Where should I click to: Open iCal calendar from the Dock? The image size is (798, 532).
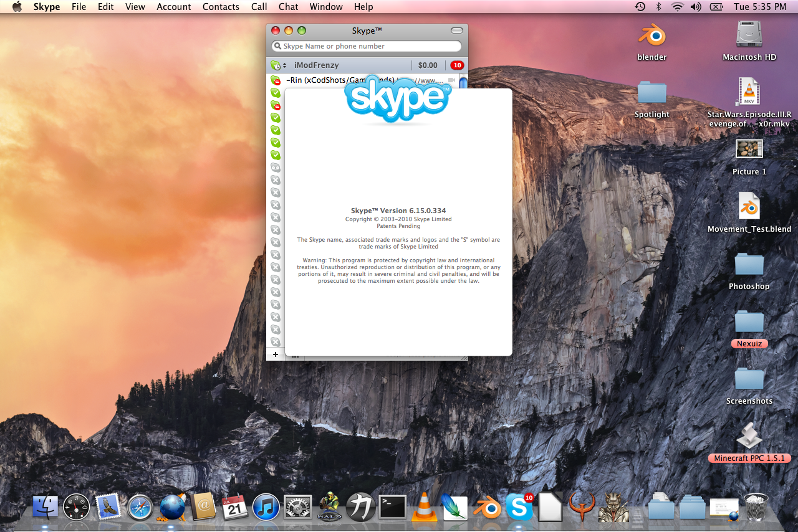[235, 506]
